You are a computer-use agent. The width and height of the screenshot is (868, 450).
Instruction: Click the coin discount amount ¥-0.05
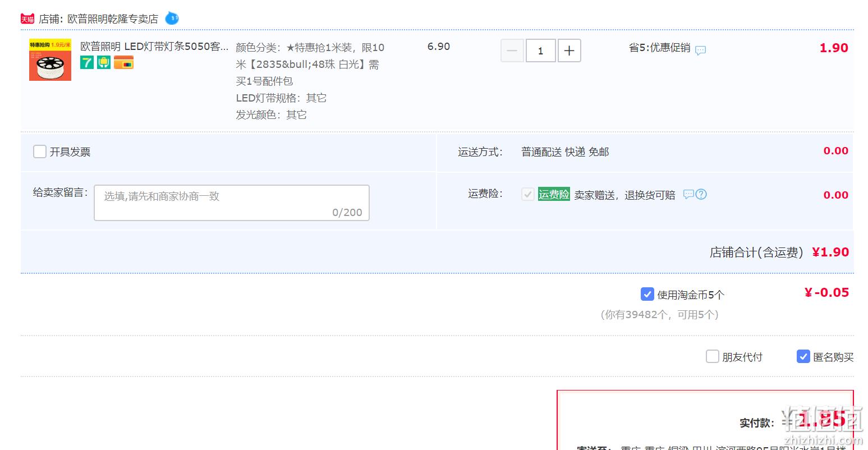826,292
